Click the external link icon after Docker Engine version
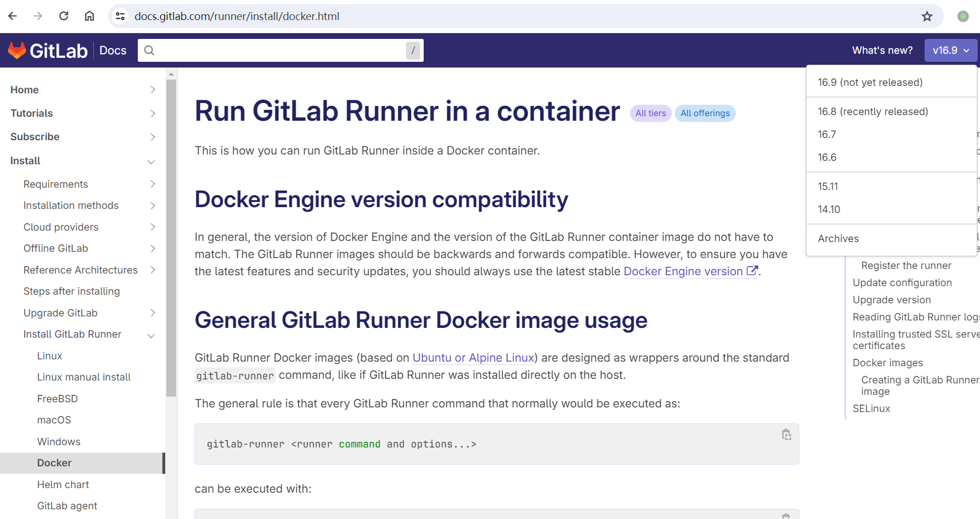This screenshot has height=519, width=980. click(x=752, y=270)
